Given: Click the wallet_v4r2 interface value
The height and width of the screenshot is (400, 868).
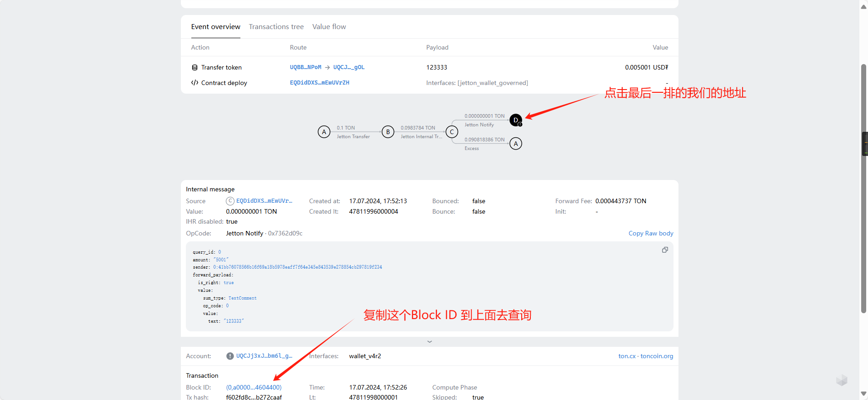Looking at the screenshot, I should coord(365,356).
